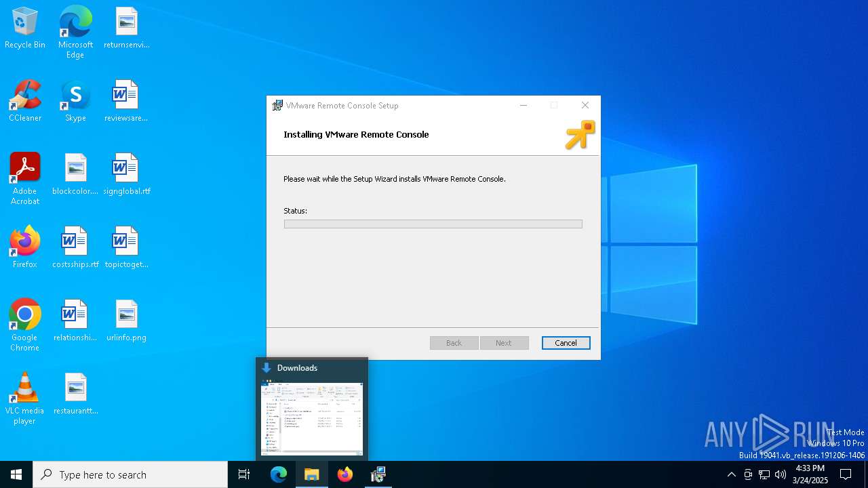Launch Microsoft Edge from the desktop

tap(75, 33)
